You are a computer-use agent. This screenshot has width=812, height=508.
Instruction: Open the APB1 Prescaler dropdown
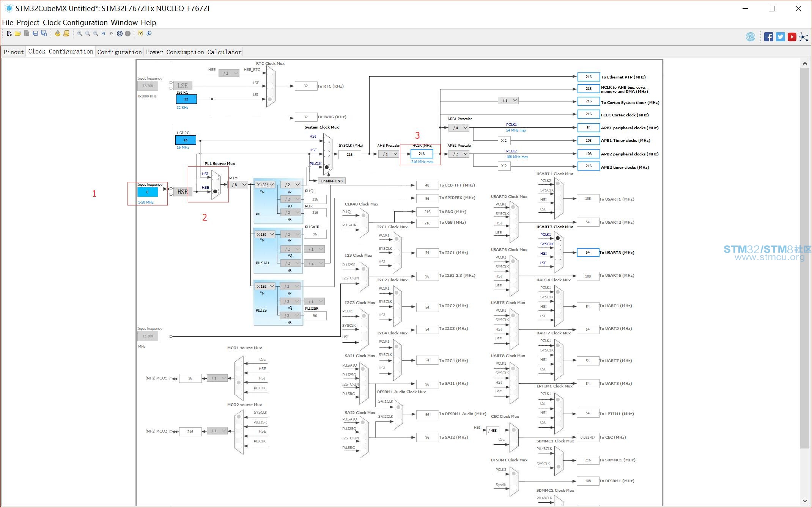(x=459, y=128)
